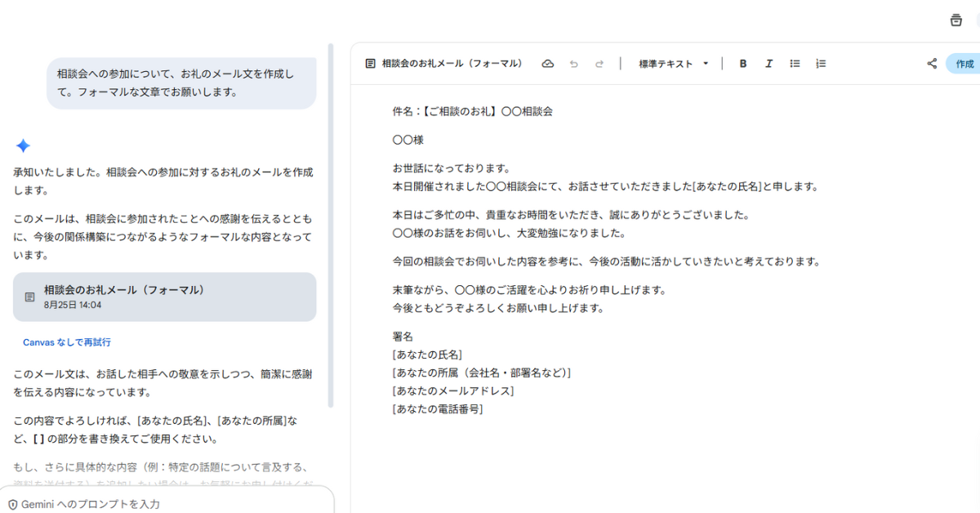The width and height of the screenshot is (980, 513).
Task: Toggle italic formatting
Action: (768, 63)
